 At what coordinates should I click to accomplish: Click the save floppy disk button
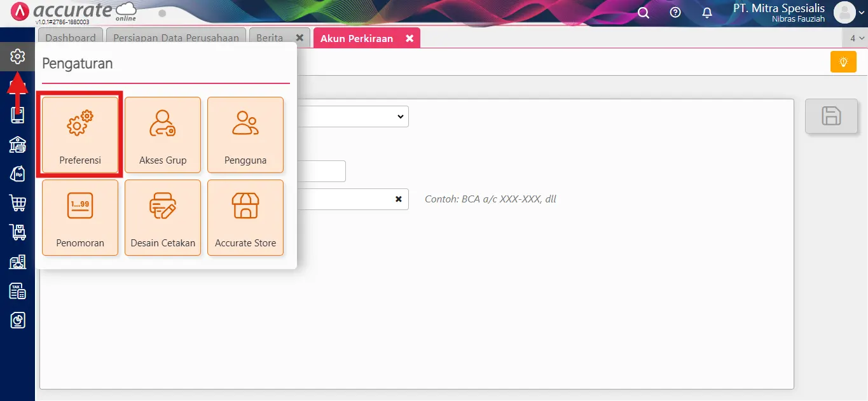click(831, 116)
